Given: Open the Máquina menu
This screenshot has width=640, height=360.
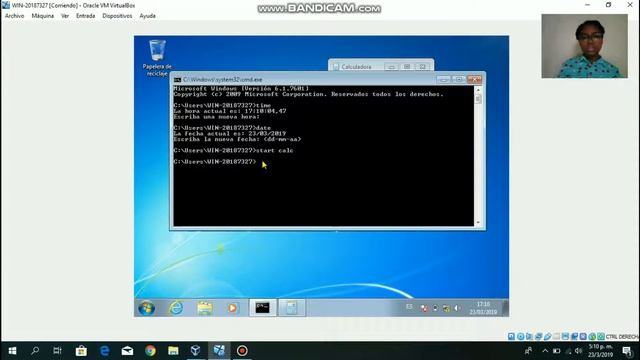Looking at the screenshot, I should 42,16.
